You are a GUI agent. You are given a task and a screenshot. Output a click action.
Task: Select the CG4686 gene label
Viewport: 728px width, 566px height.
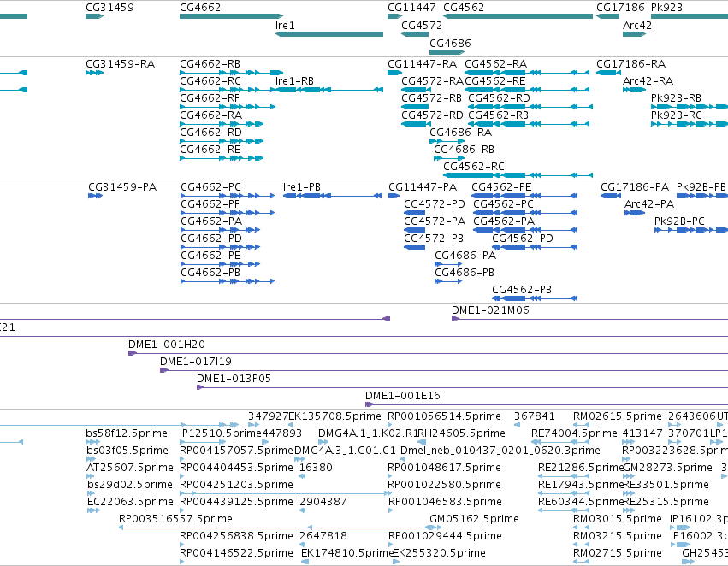[450, 43]
